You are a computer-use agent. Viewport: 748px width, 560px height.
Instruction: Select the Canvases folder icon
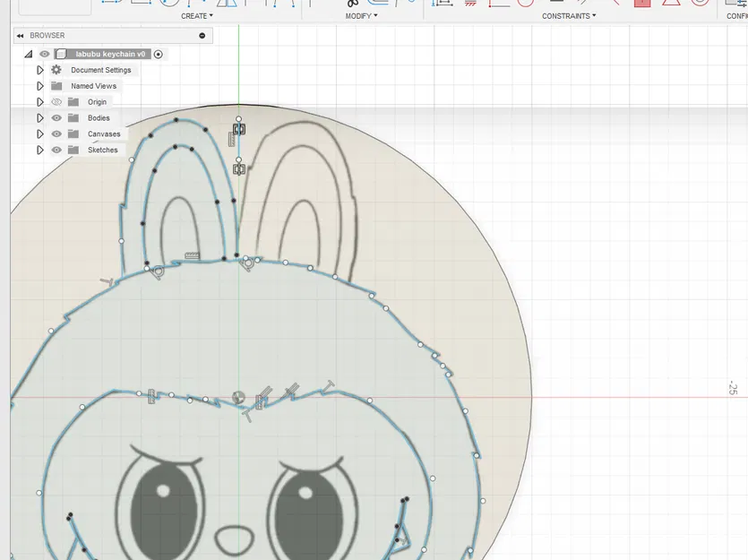73,134
